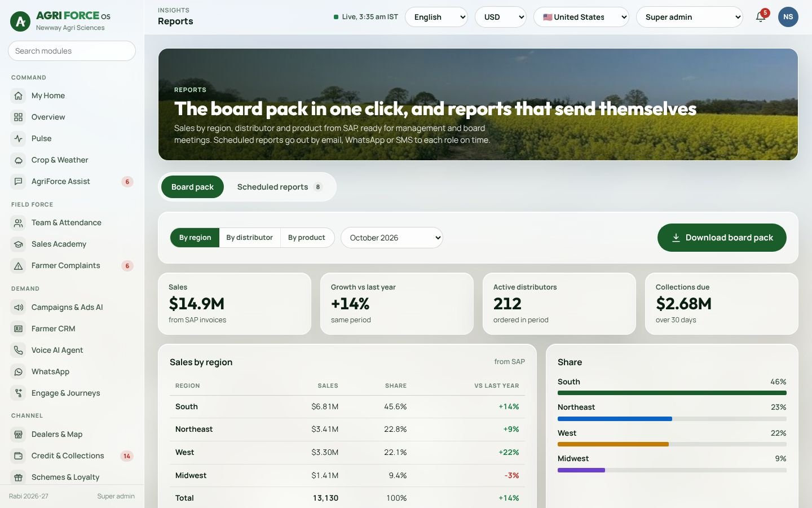The image size is (812, 508).
Task: Click Dealers & Map store icon
Action: [19, 435]
